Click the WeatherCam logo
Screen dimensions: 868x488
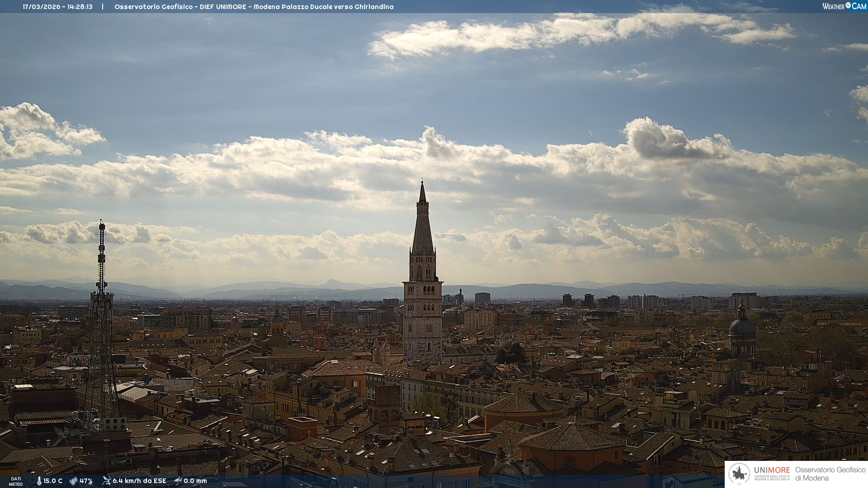click(844, 6)
